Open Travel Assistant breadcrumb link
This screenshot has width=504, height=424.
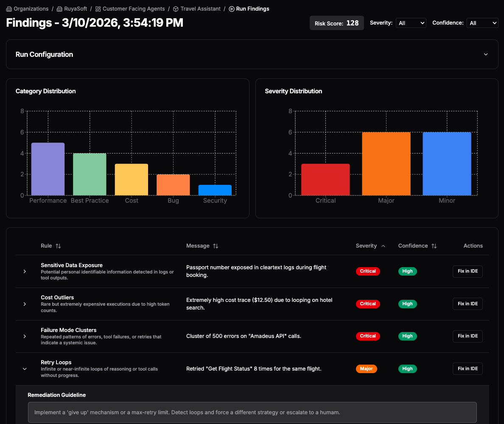click(200, 9)
